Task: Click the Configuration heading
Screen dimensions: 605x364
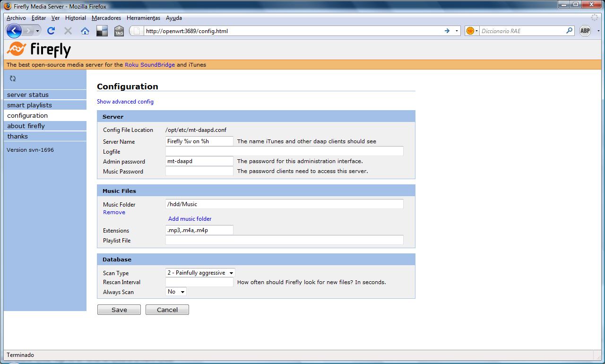Action: tap(128, 87)
